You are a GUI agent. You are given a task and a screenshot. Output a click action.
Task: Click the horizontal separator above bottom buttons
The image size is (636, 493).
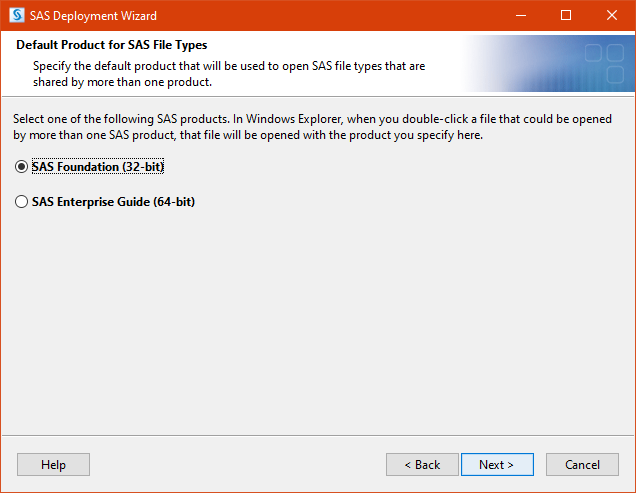(318, 435)
